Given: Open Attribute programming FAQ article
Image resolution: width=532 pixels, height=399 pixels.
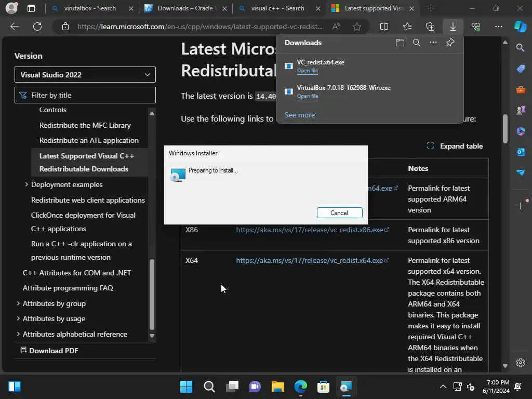Looking at the screenshot, I should point(68,288).
